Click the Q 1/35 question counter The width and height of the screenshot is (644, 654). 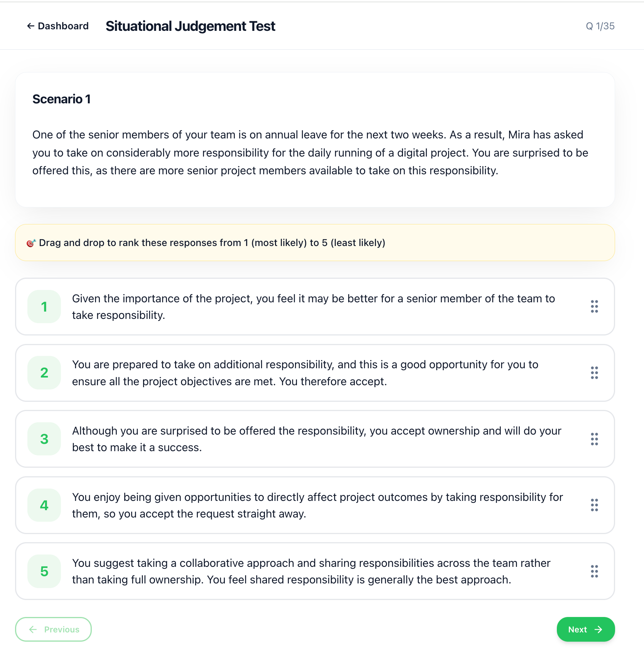(x=600, y=26)
